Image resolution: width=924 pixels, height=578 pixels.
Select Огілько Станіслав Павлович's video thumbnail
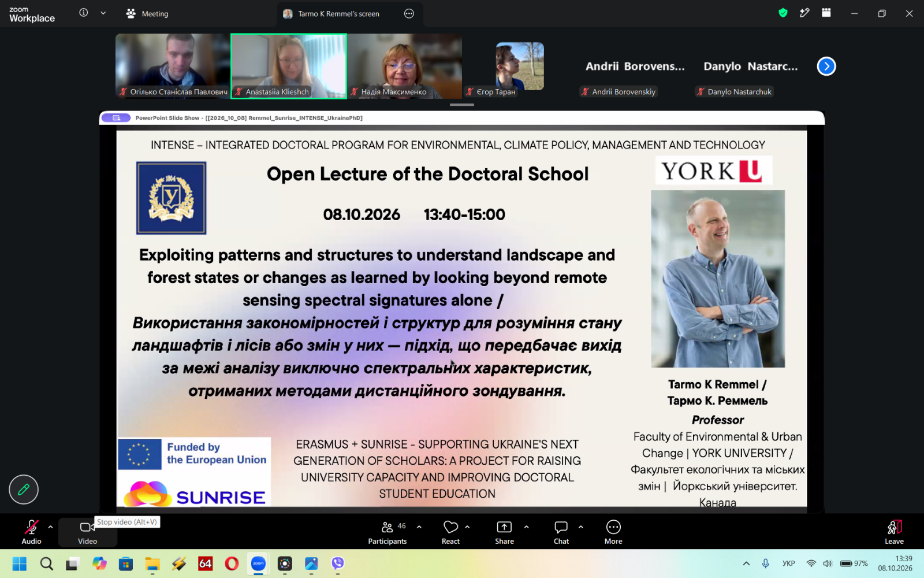[173, 66]
